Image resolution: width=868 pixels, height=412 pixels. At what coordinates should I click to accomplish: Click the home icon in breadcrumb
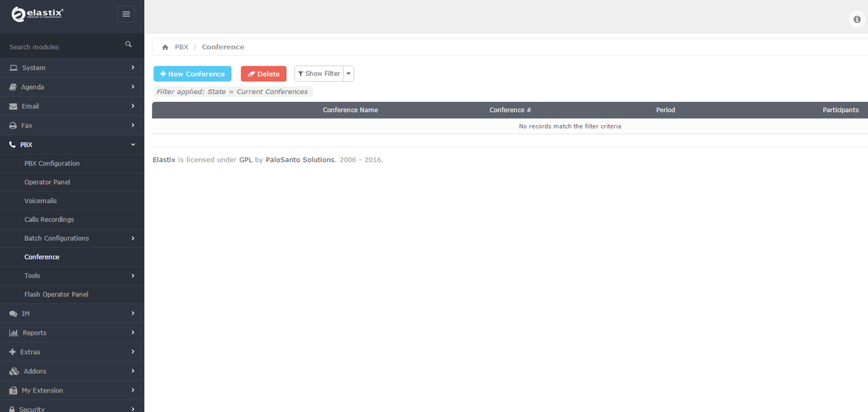pos(165,47)
